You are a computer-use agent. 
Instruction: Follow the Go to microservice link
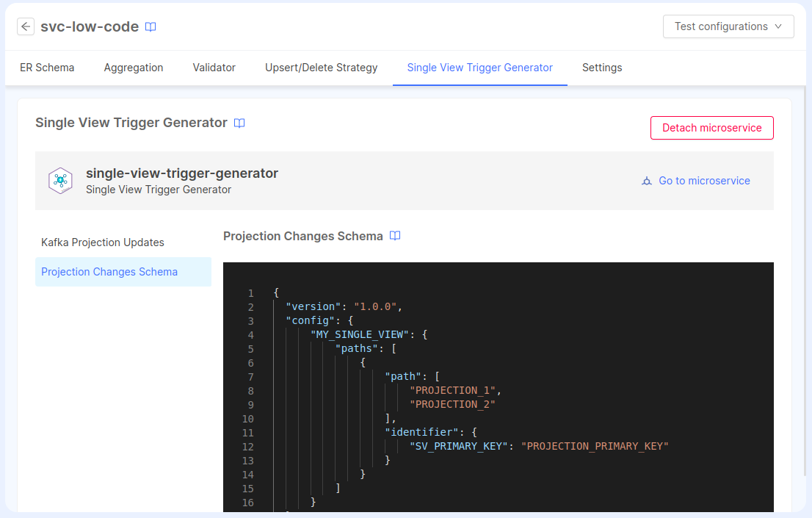coord(704,181)
